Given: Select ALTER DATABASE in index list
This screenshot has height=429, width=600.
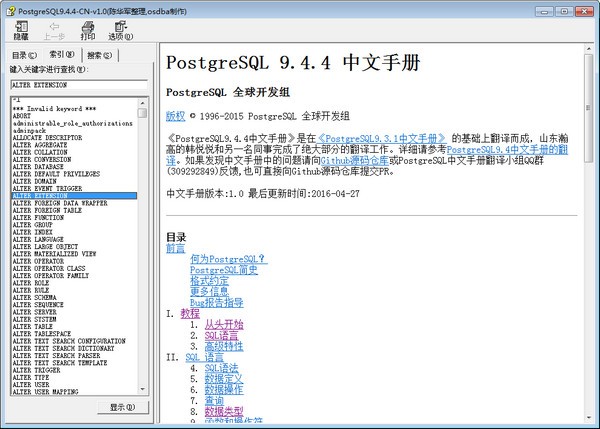Looking at the screenshot, I should pos(42,165).
